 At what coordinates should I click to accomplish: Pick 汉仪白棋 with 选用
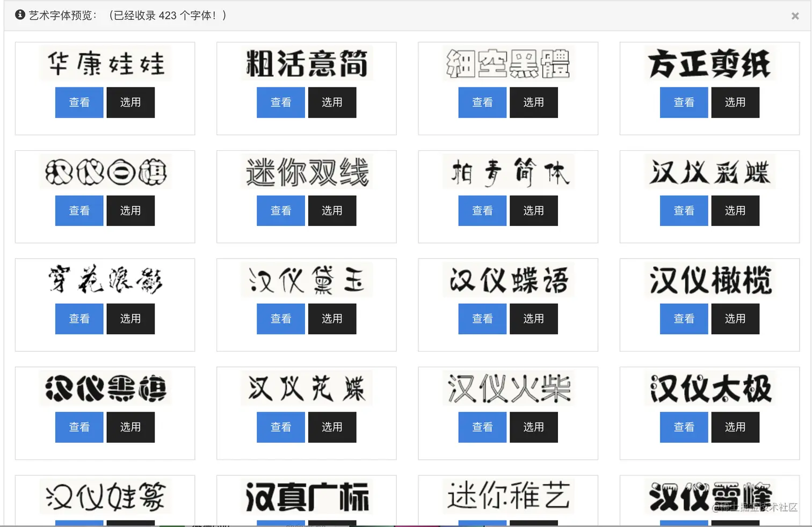pos(130,210)
